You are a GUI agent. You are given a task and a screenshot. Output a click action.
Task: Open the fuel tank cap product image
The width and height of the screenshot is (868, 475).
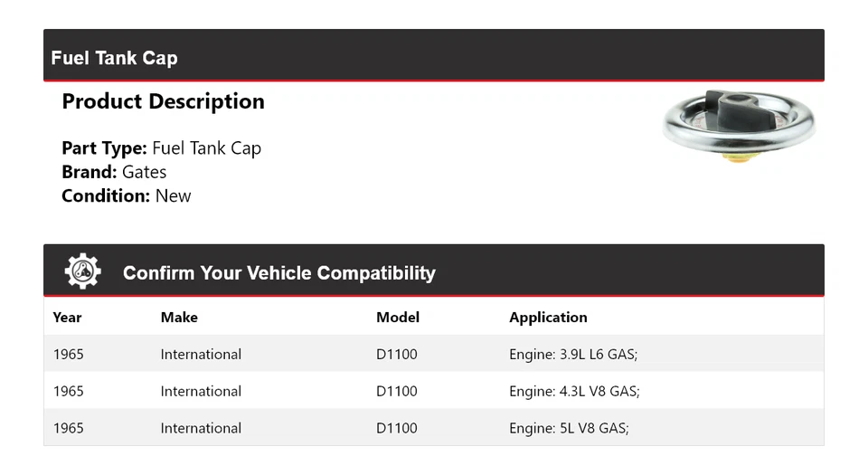[738, 126]
